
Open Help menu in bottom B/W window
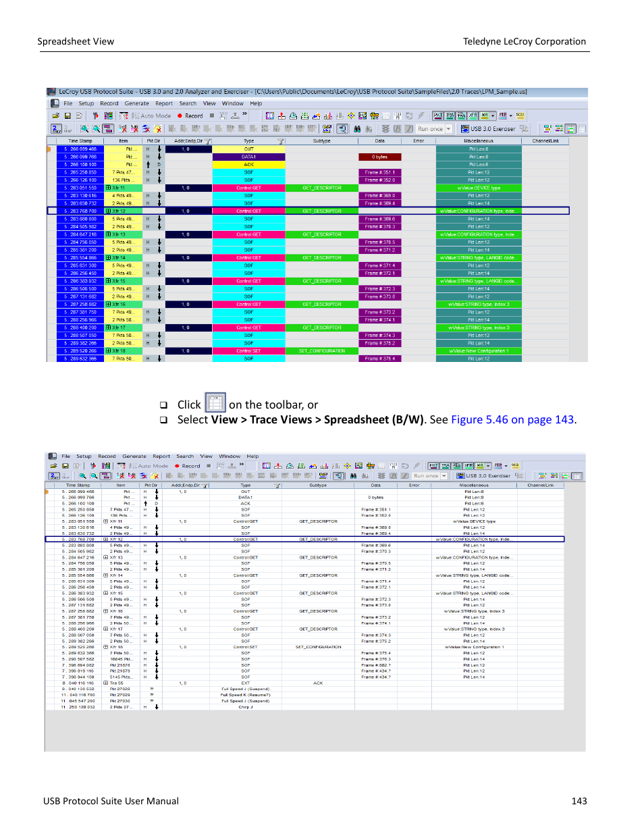(252, 456)
